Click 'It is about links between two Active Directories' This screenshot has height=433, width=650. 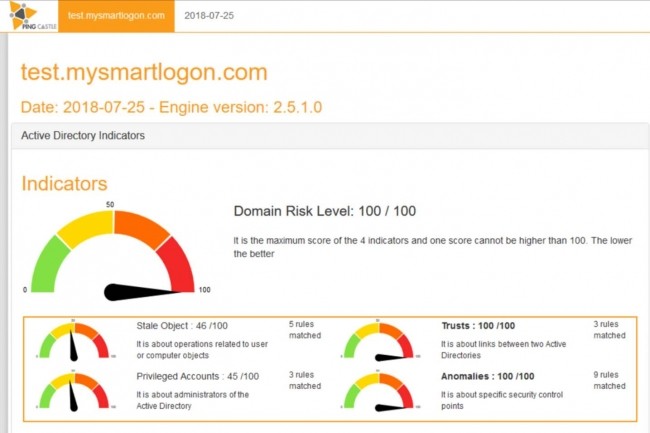[503, 350]
